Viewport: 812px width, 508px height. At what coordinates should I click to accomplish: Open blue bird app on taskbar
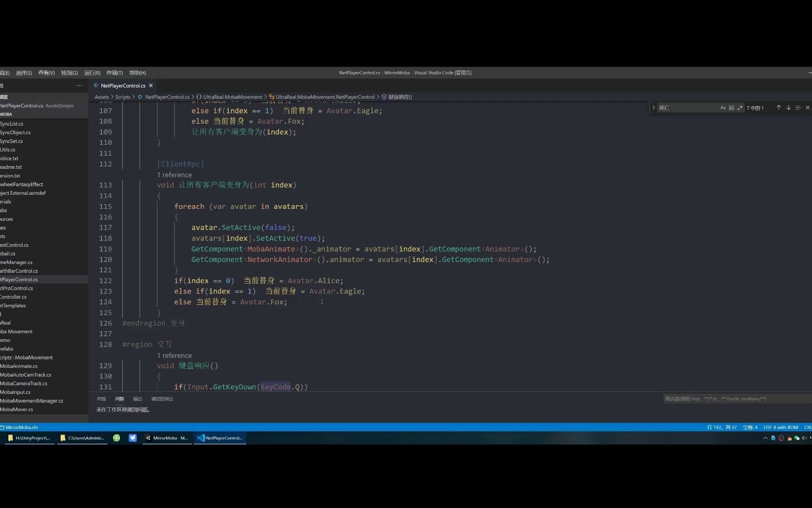click(x=133, y=438)
